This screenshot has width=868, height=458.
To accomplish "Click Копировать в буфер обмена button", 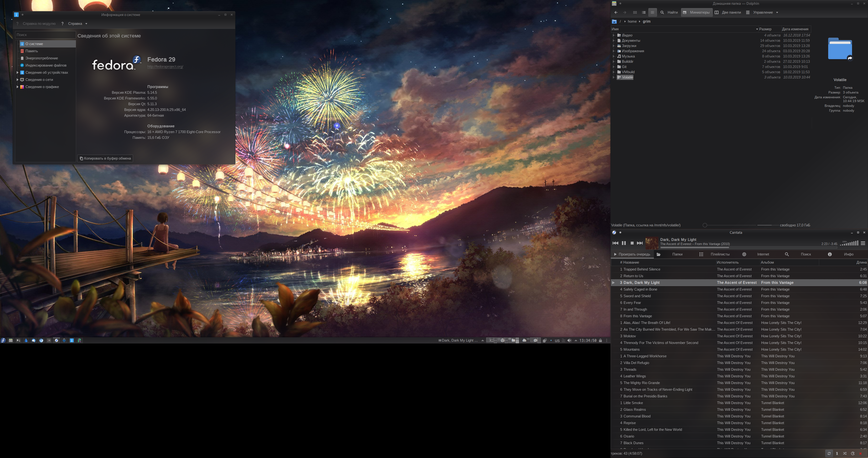I will coord(105,158).
